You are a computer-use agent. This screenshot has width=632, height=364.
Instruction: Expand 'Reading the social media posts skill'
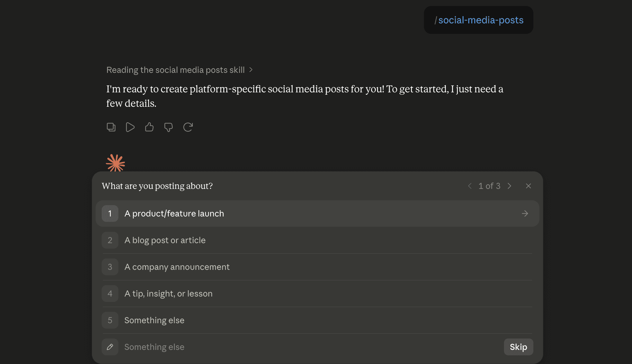click(x=180, y=70)
